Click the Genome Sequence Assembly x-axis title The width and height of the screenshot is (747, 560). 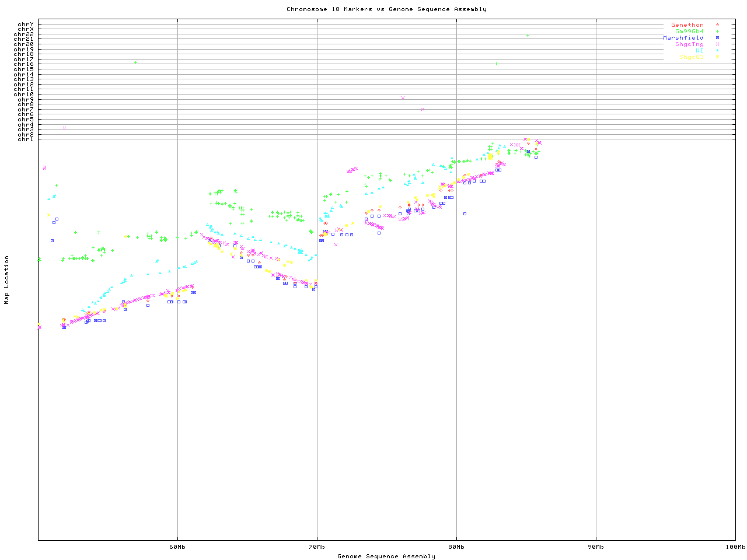(x=386, y=556)
